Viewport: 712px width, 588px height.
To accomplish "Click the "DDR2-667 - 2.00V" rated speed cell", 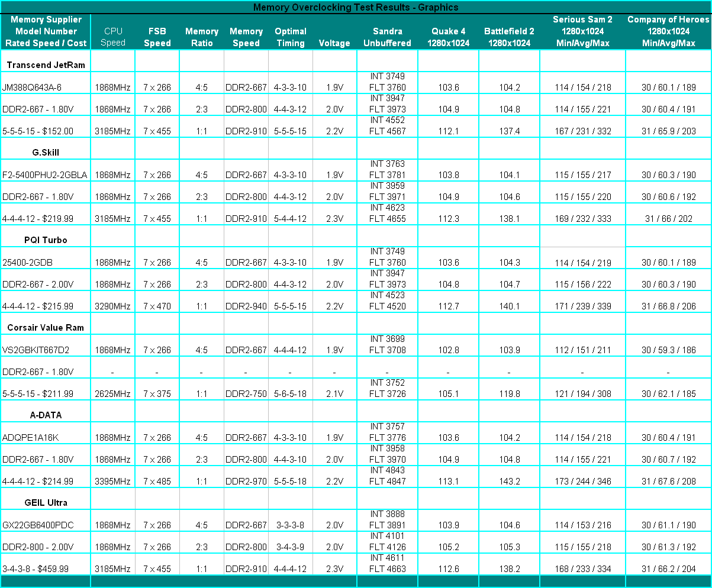I will point(38,284).
